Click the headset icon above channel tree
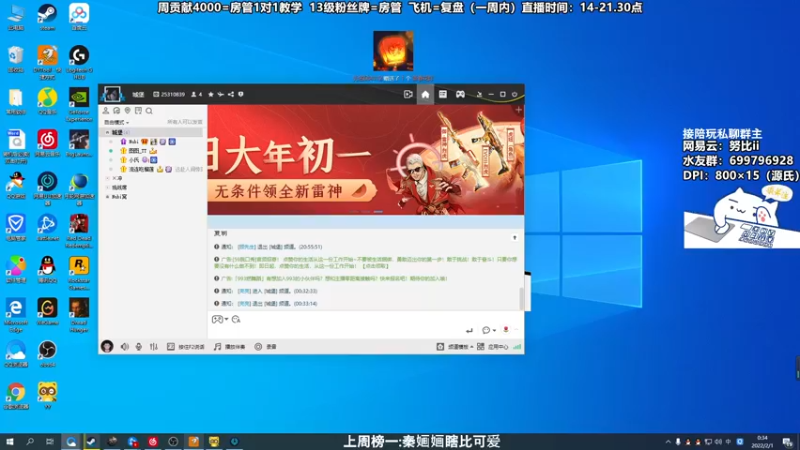The height and width of the screenshot is (450, 800). click(117, 111)
